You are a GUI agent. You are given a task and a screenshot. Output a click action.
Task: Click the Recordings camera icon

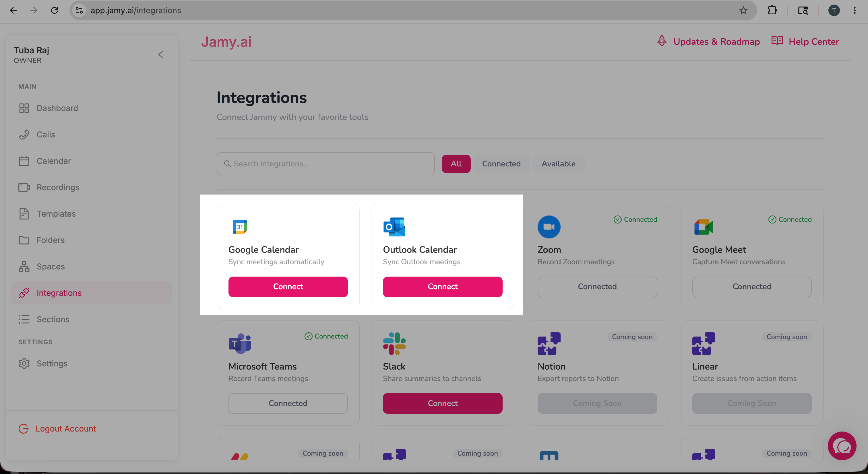pyautogui.click(x=24, y=187)
